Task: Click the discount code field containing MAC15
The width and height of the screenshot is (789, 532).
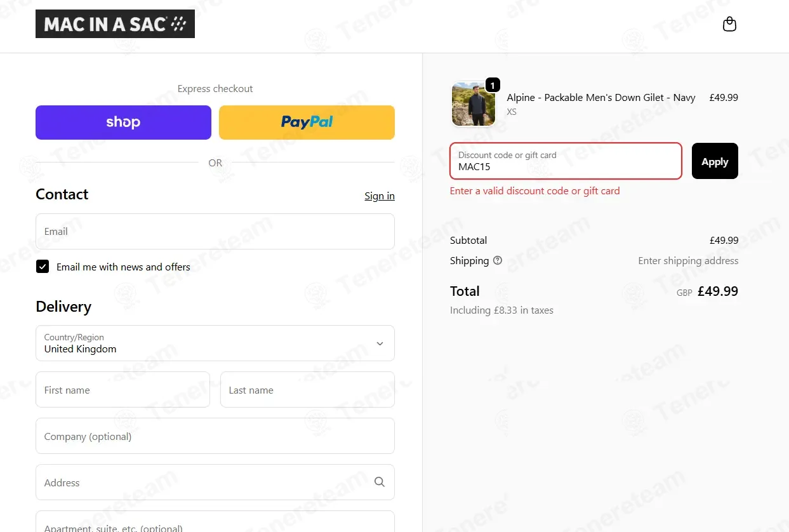Action: [566, 161]
